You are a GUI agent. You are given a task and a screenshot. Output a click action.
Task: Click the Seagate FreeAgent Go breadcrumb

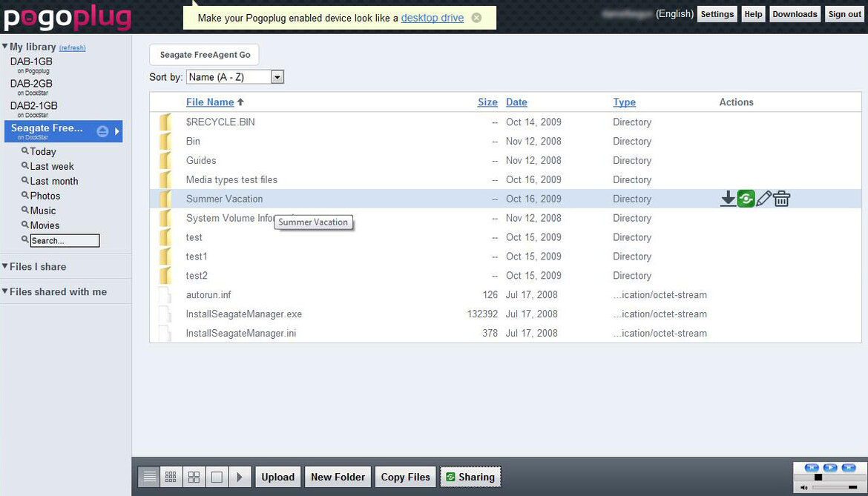click(x=205, y=55)
